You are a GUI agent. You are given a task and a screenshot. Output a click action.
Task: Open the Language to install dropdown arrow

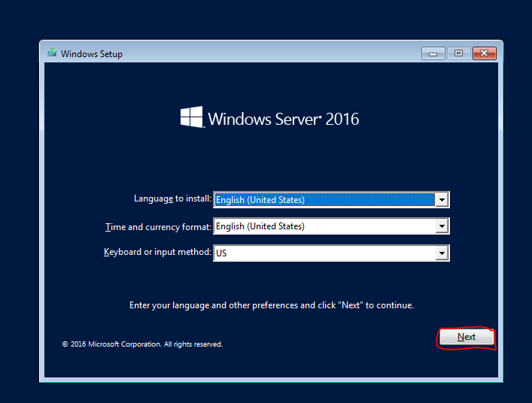coord(442,200)
